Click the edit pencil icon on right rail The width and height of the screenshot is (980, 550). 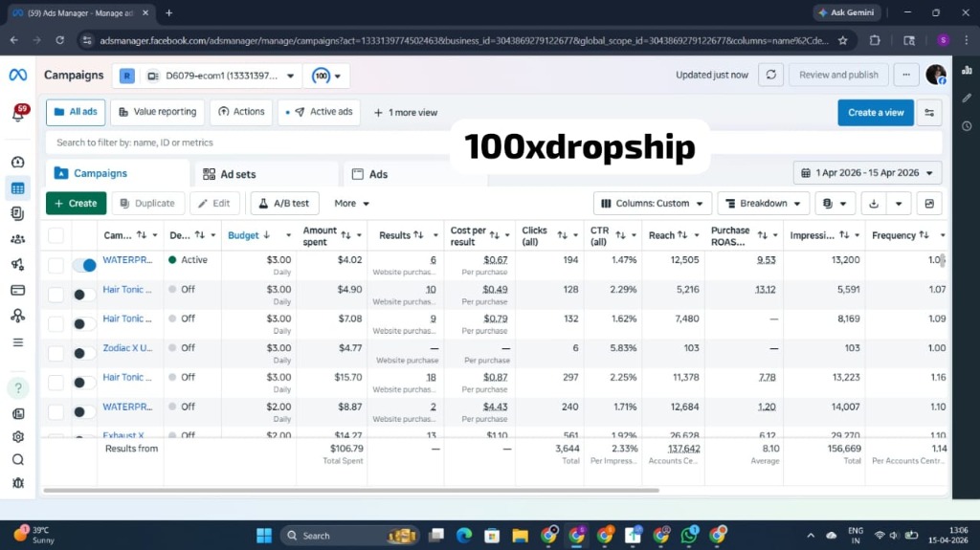[x=967, y=99]
